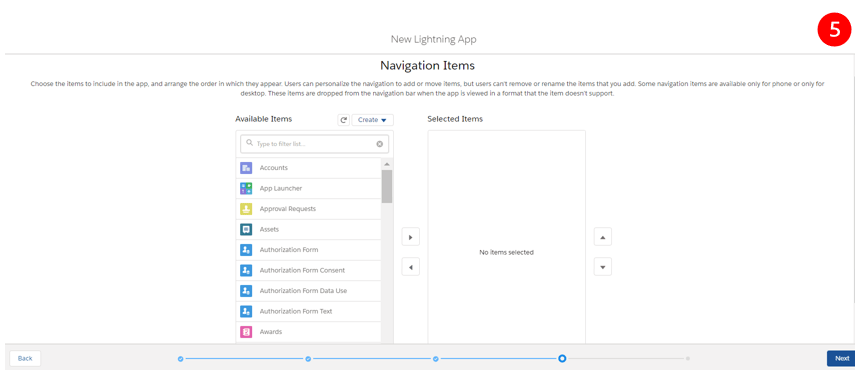Select Awards in the Available Items list
This screenshot has width=860, height=373.
pos(309,332)
